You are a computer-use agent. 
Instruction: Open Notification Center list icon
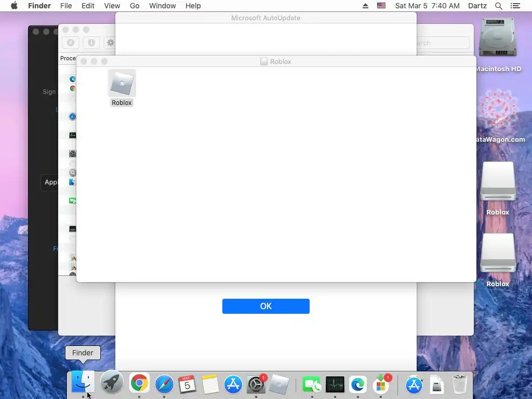515,6
